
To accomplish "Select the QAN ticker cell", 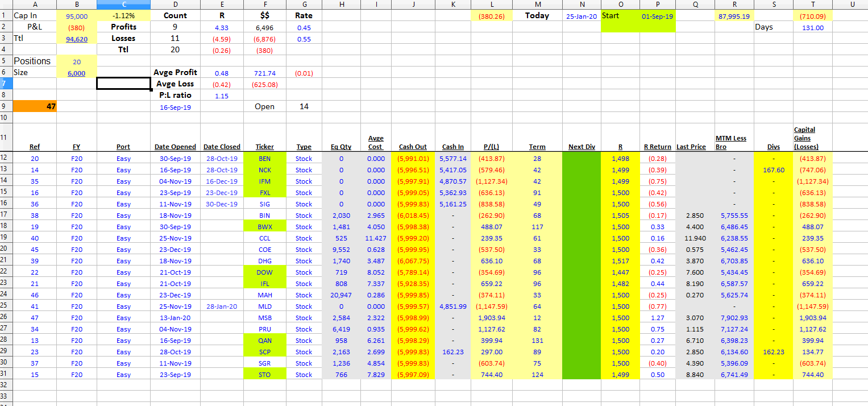I will tap(265, 341).
